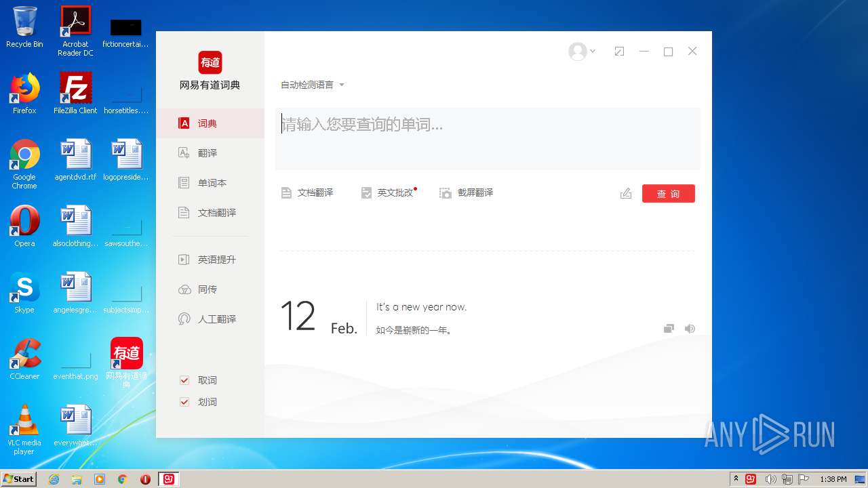
Task: Show hidden system tray icons arrow
Action: pos(736,479)
